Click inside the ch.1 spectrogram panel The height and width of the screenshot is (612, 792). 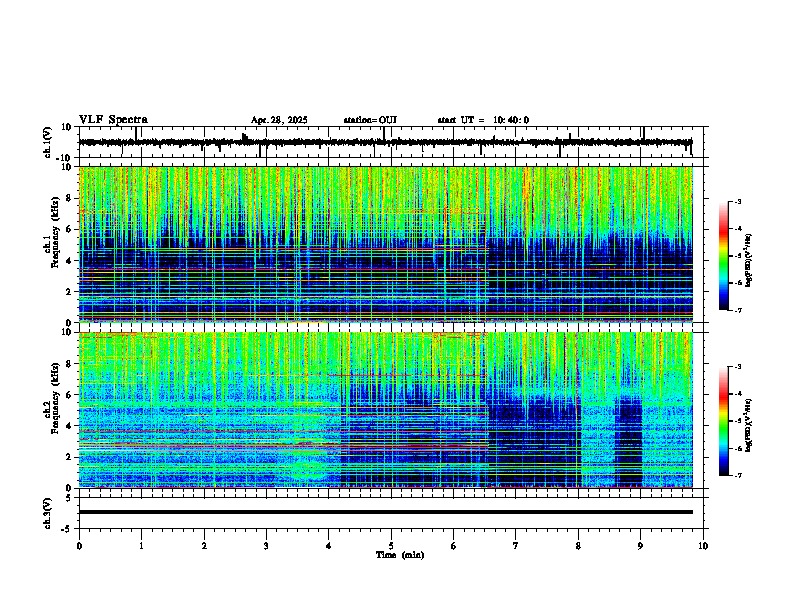(x=385, y=244)
